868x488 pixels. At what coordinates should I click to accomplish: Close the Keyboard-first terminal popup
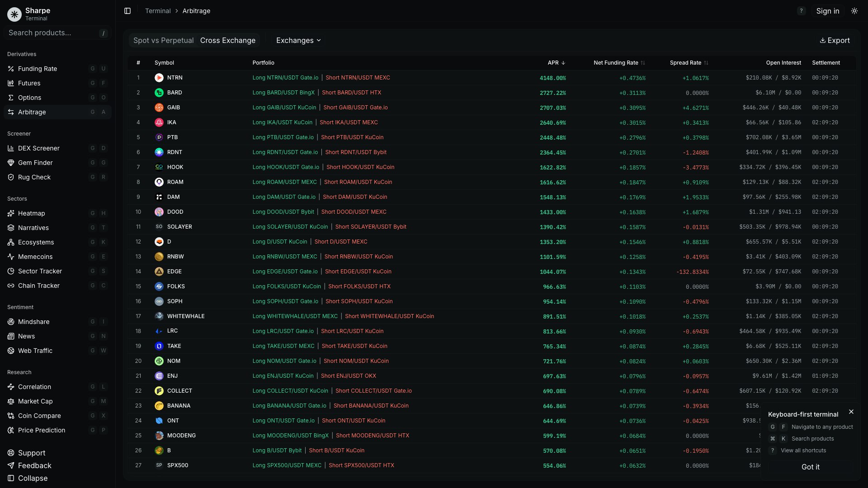coord(851,412)
